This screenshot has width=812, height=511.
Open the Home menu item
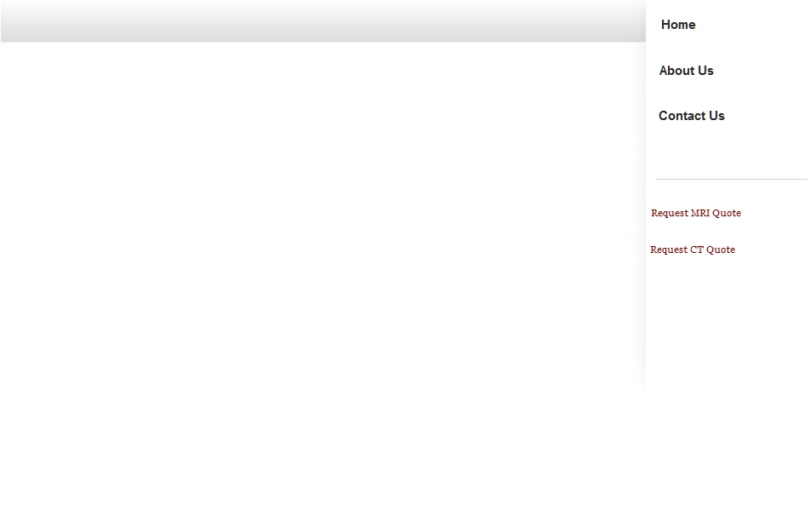pyautogui.click(x=678, y=25)
